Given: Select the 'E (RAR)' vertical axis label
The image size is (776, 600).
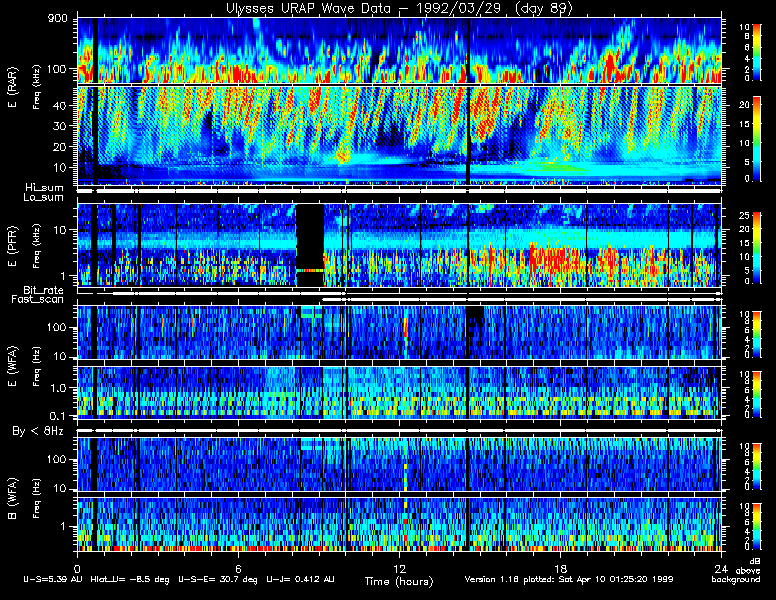Looking at the screenshot, I should 12,88.
